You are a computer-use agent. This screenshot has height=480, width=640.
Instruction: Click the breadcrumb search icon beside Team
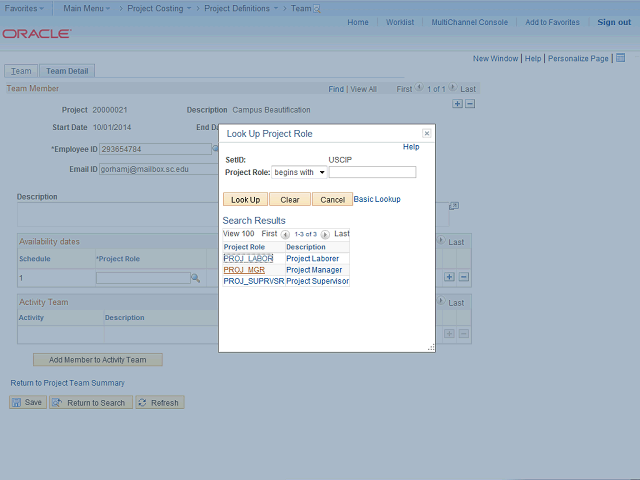point(317,9)
